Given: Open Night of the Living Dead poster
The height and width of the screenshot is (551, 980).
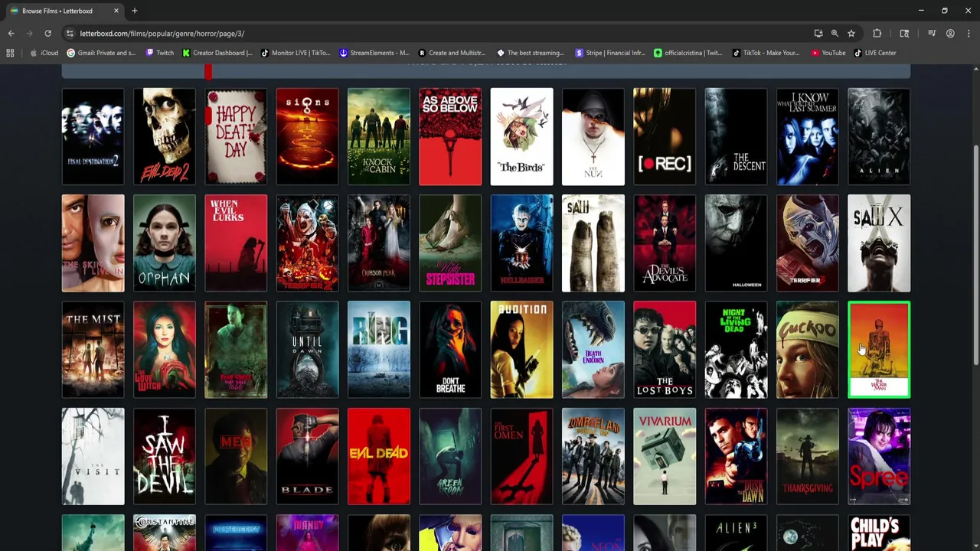Looking at the screenshot, I should click(736, 350).
